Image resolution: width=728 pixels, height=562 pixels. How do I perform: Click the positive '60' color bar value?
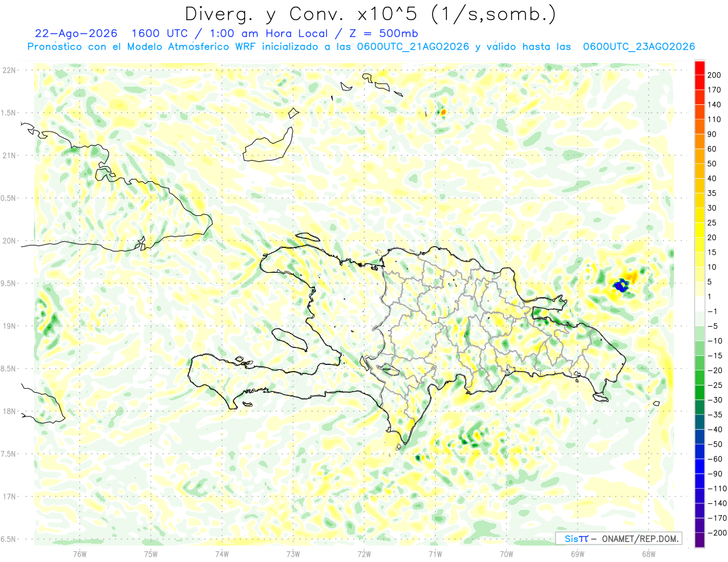pos(713,149)
